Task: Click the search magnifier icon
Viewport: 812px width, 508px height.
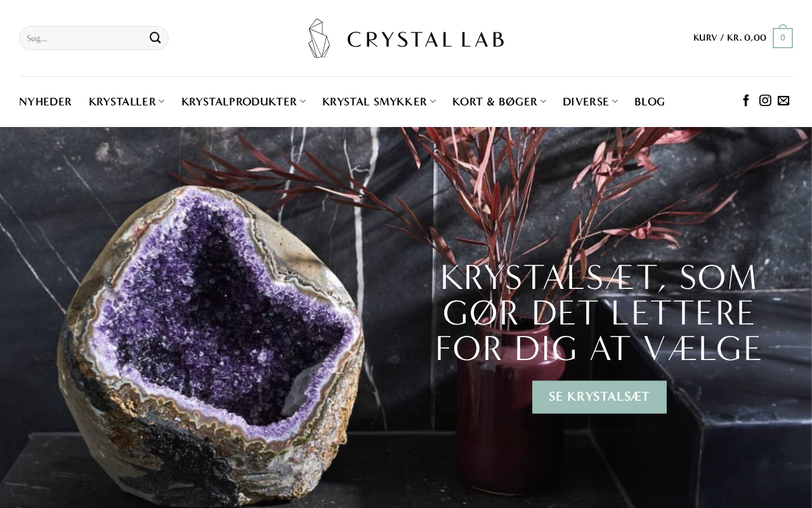Action: coord(155,38)
